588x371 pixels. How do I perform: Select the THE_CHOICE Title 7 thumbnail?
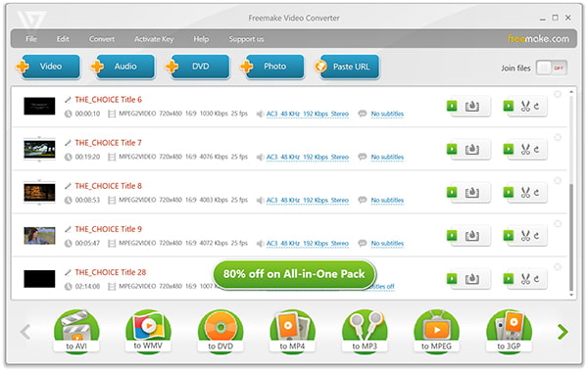[x=39, y=149]
